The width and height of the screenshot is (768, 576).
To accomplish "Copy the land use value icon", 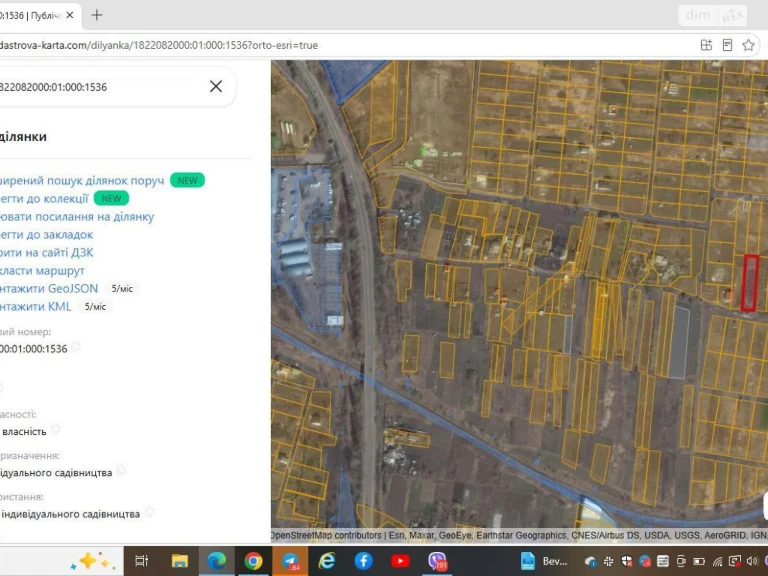I will coord(149,512).
